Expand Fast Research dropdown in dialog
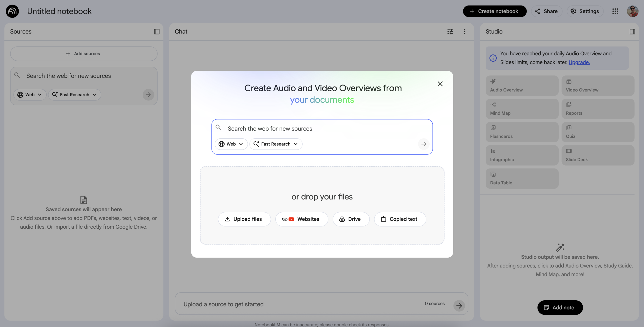 pos(276,144)
